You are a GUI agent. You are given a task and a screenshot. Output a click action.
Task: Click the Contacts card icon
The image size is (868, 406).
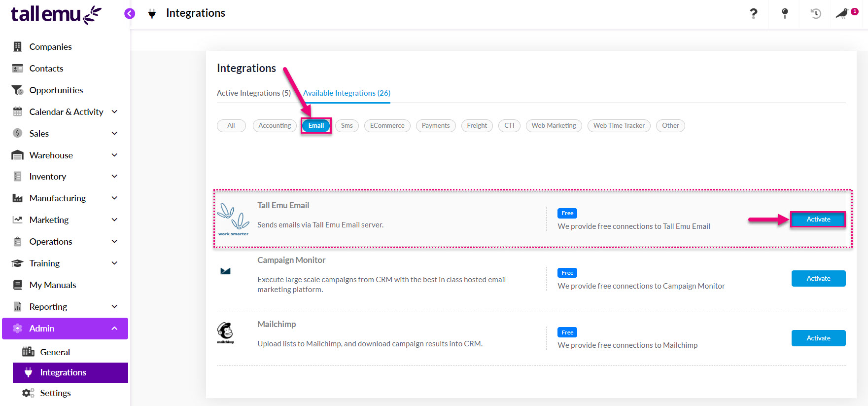pyautogui.click(x=18, y=68)
